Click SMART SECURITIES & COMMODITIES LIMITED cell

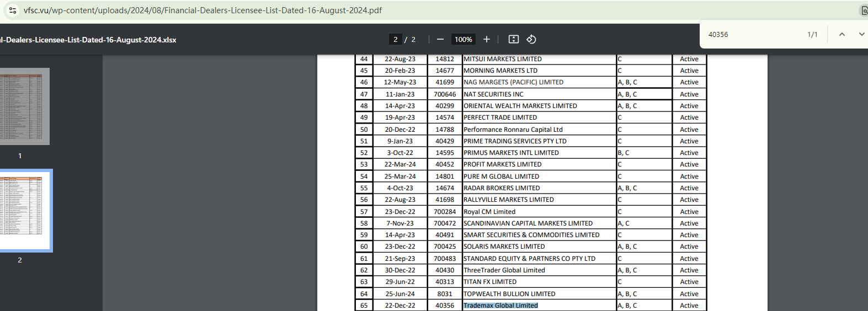click(539, 235)
